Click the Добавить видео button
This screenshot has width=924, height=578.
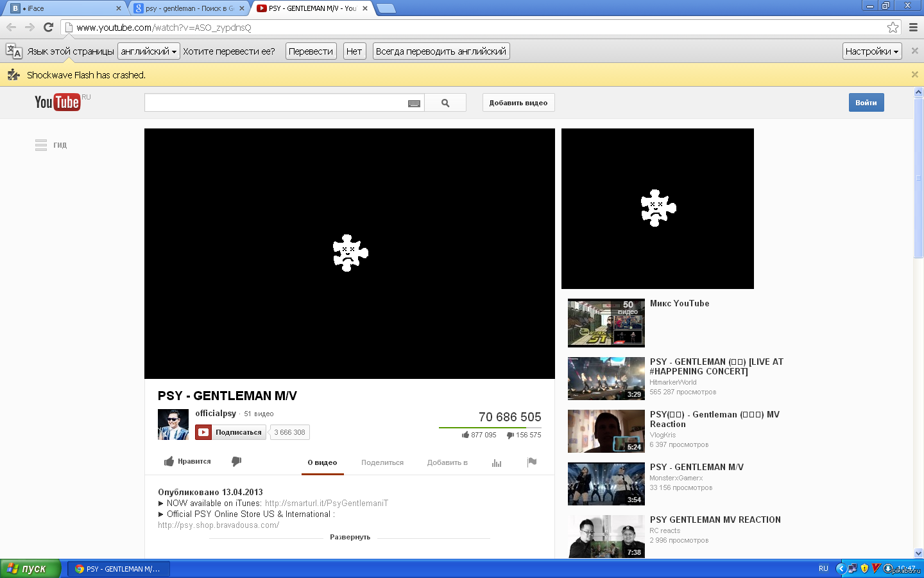(x=518, y=103)
